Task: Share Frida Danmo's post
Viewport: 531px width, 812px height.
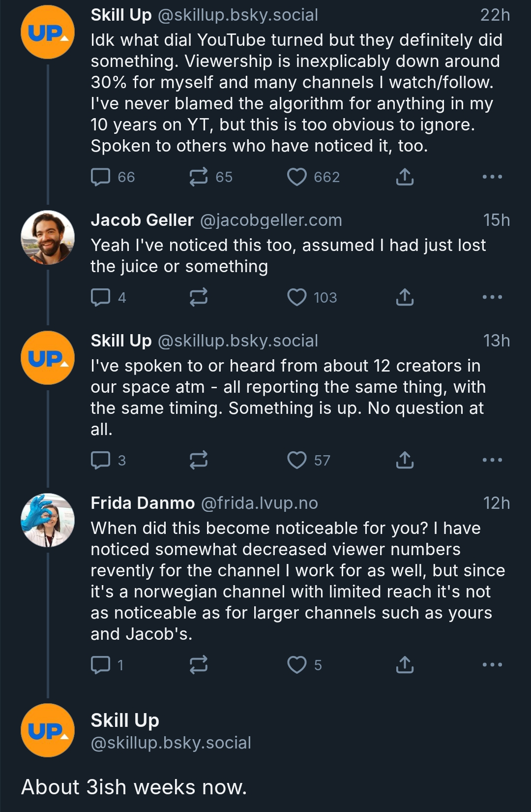Action: (405, 665)
